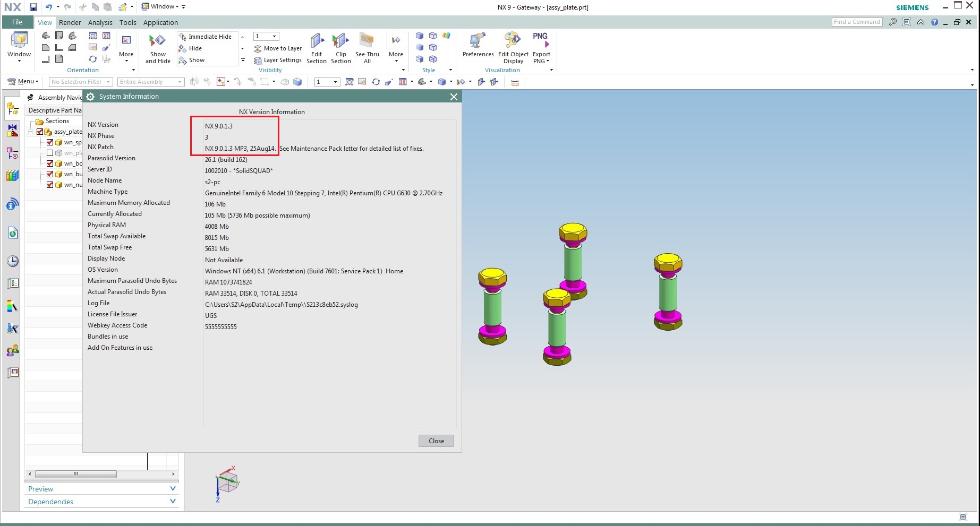The height and width of the screenshot is (526, 980).
Task: Switch to the Render tab
Action: pos(70,22)
